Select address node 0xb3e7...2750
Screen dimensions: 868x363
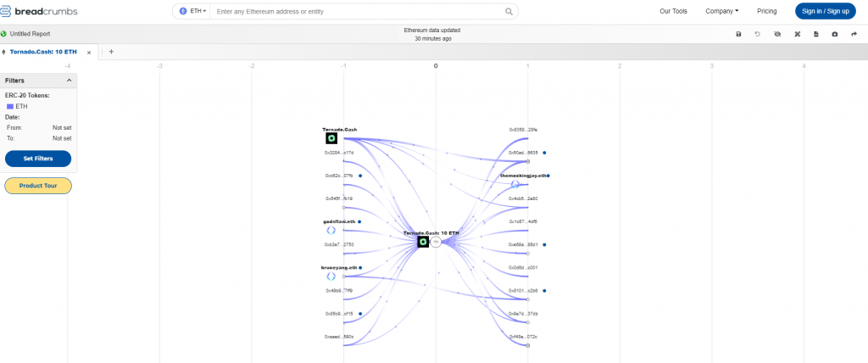point(339,244)
